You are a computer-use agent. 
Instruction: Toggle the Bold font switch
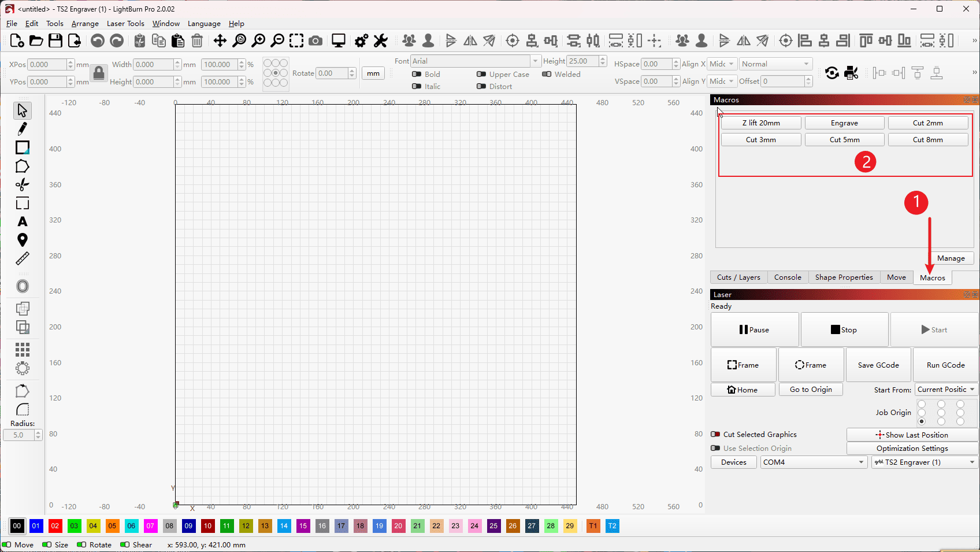417,74
